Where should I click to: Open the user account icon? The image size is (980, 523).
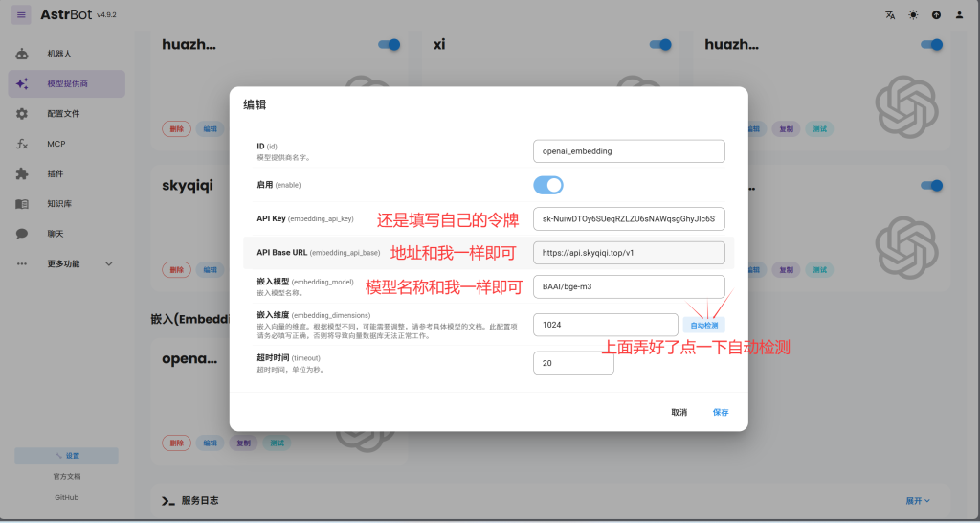[x=959, y=15]
